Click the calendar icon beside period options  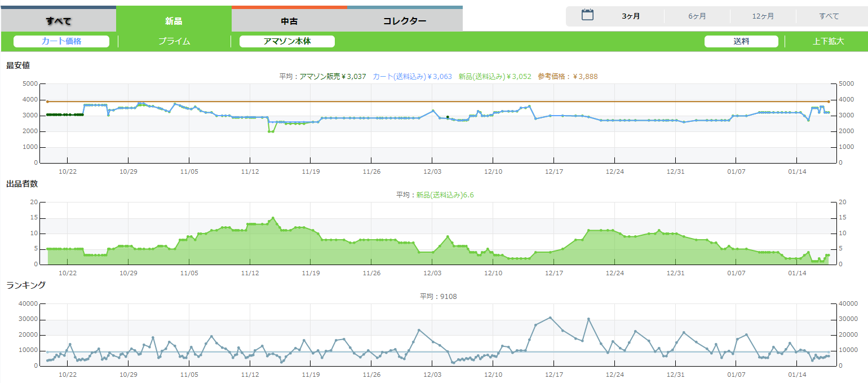pyautogui.click(x=588, y=15)
